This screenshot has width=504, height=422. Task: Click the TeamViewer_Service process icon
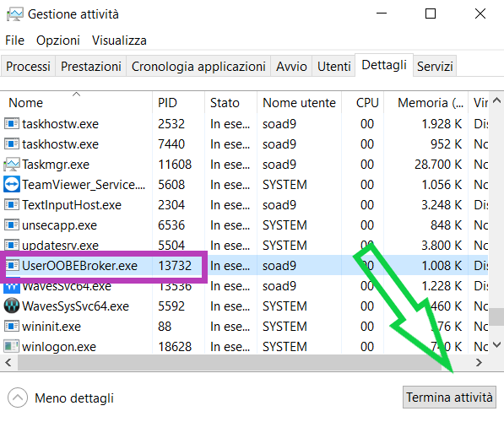[12, 185]
